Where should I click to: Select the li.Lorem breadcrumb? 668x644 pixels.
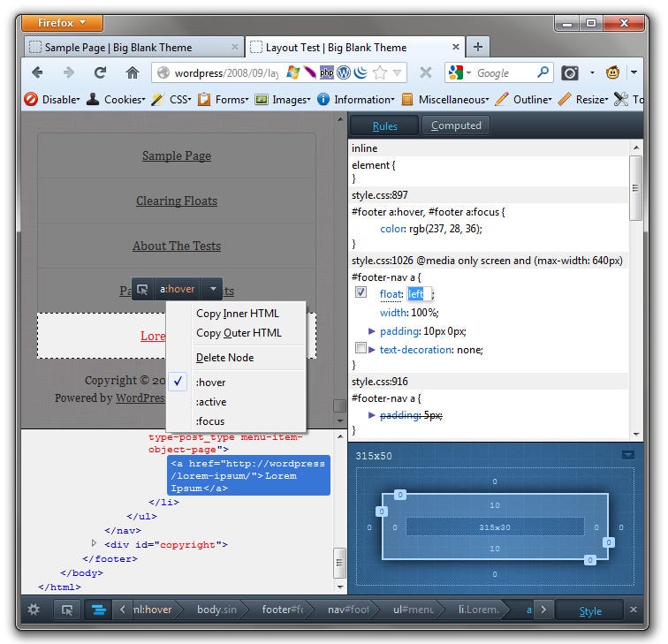(x=478, y=610)
